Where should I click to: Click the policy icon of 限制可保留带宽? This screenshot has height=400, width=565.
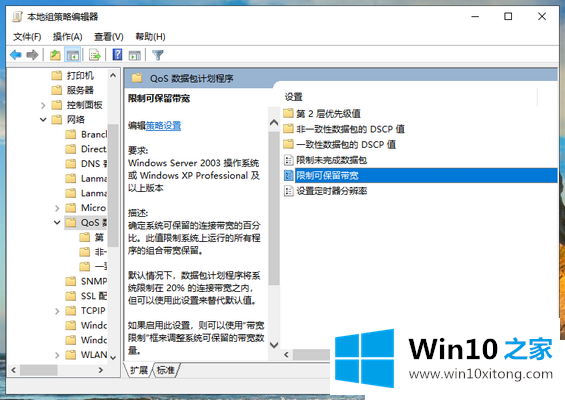pyautogui.click(x=289, y=175)
